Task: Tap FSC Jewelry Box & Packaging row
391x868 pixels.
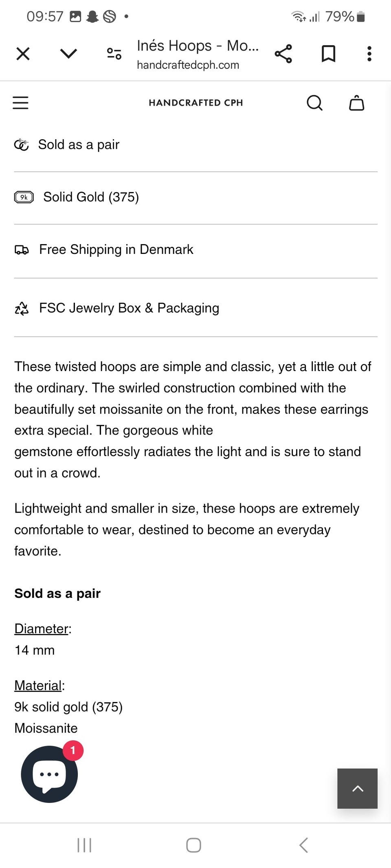Action: [129, 308]
